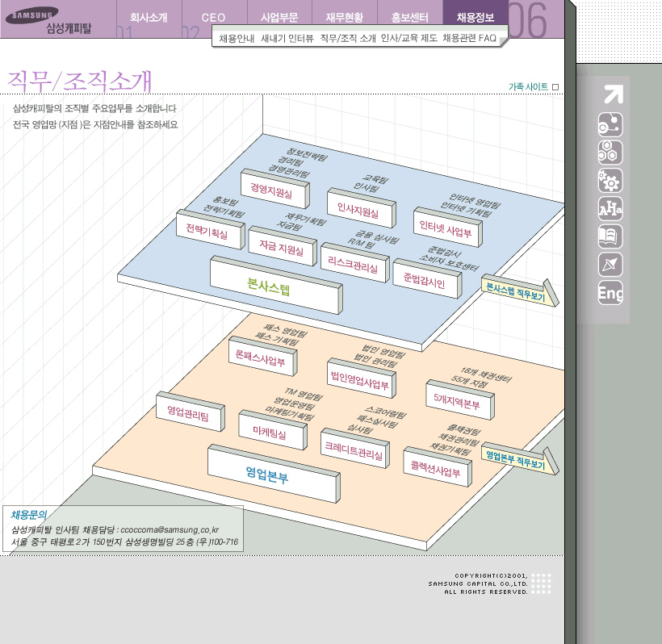Screen dimensions: 662x644
Task: Click the 5개지역본부 block
Action: click(x=459, y=401)
